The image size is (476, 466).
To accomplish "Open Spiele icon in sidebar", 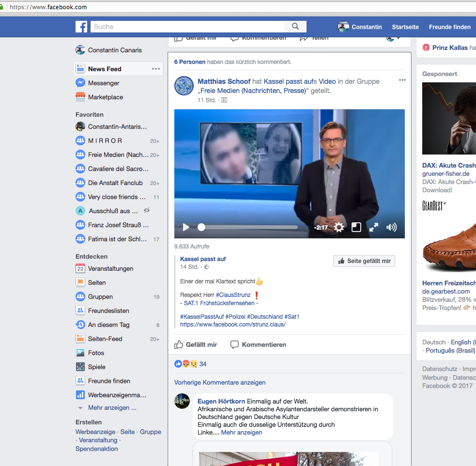I will [80, 367].
